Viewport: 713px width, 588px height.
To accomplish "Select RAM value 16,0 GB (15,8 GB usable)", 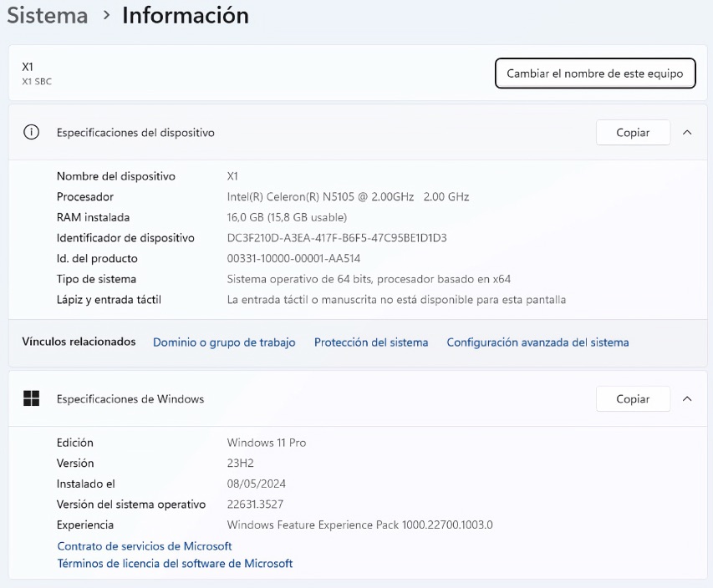I will (287, 217).
